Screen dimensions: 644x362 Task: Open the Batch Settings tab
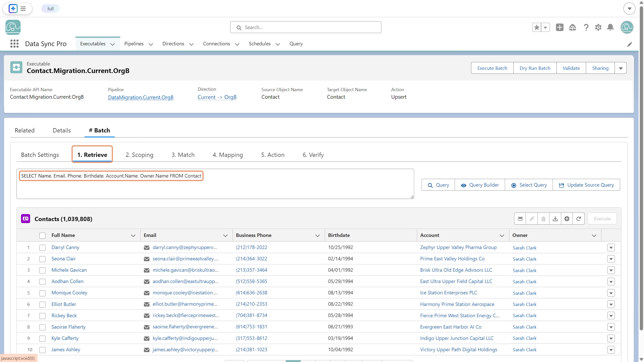pos(40,155)
